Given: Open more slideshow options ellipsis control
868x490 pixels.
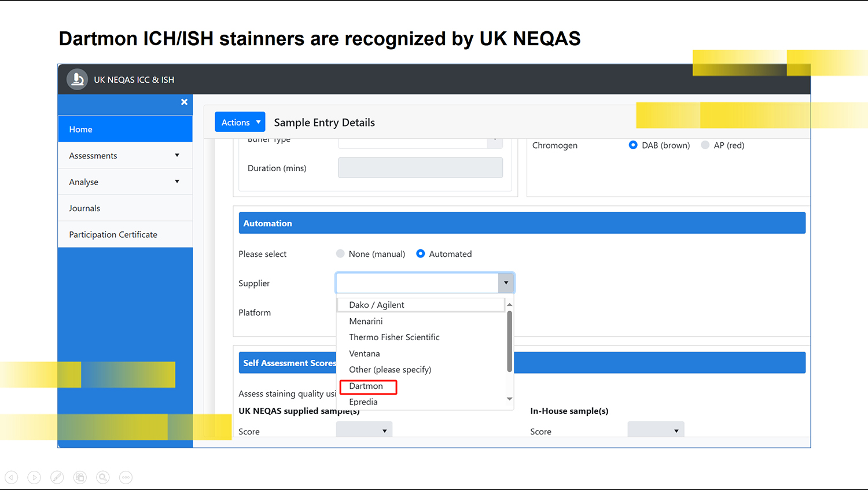Looking at the screenshot, I should click(126, 477).
